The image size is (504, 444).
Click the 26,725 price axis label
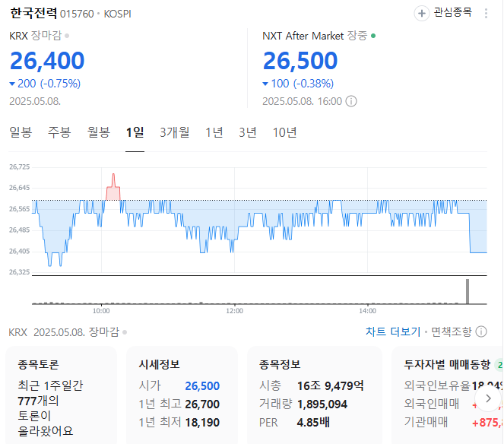click(19, 166)
